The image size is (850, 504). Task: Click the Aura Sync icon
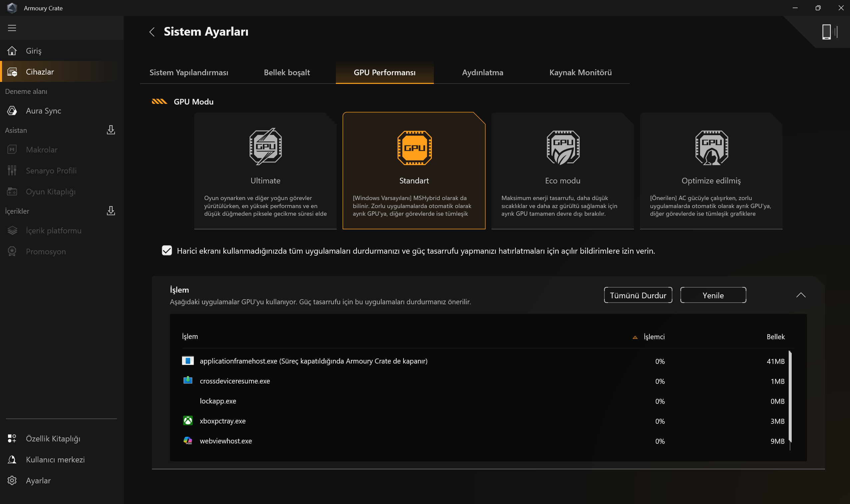point(12,111)
